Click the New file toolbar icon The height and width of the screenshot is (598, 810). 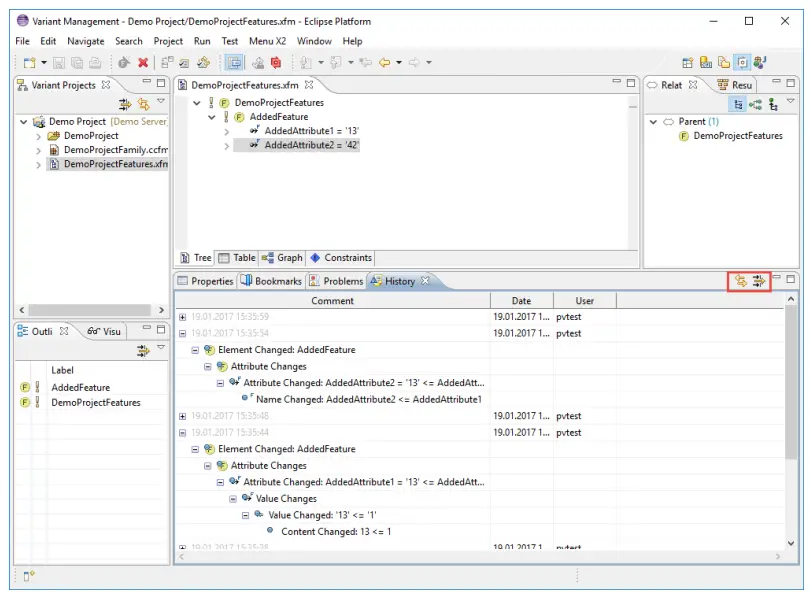(28, 62)
